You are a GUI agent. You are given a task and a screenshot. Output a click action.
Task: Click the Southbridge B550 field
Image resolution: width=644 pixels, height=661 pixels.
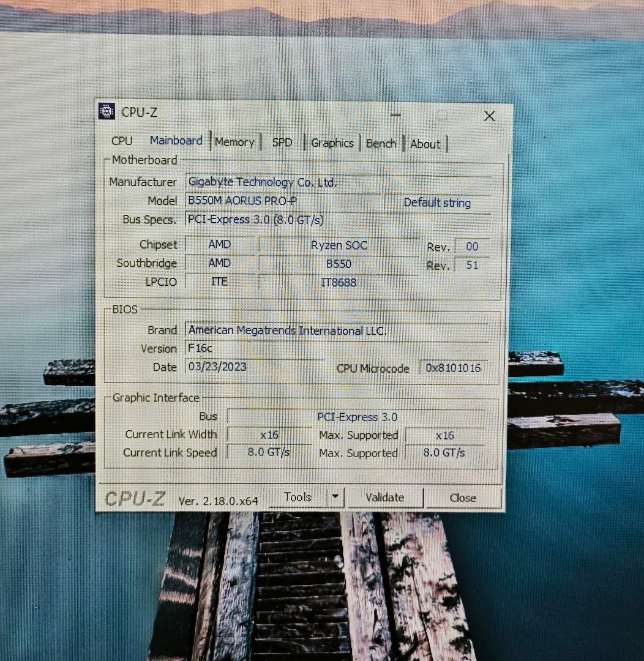[339, 264]
